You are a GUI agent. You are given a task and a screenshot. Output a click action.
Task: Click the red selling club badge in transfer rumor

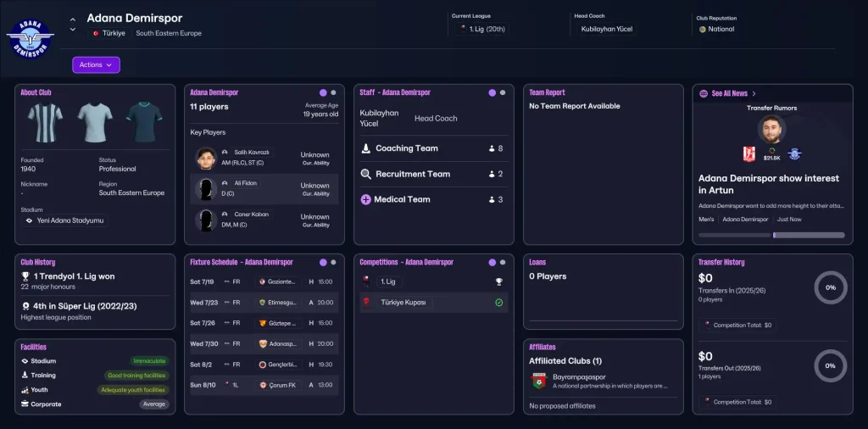pos(749,154)
